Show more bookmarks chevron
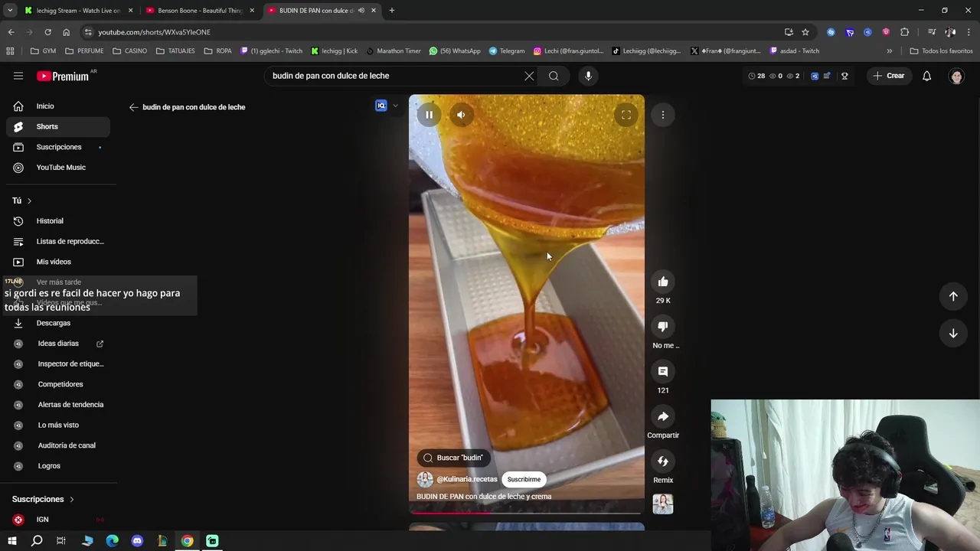 click(x=889, y=51)
